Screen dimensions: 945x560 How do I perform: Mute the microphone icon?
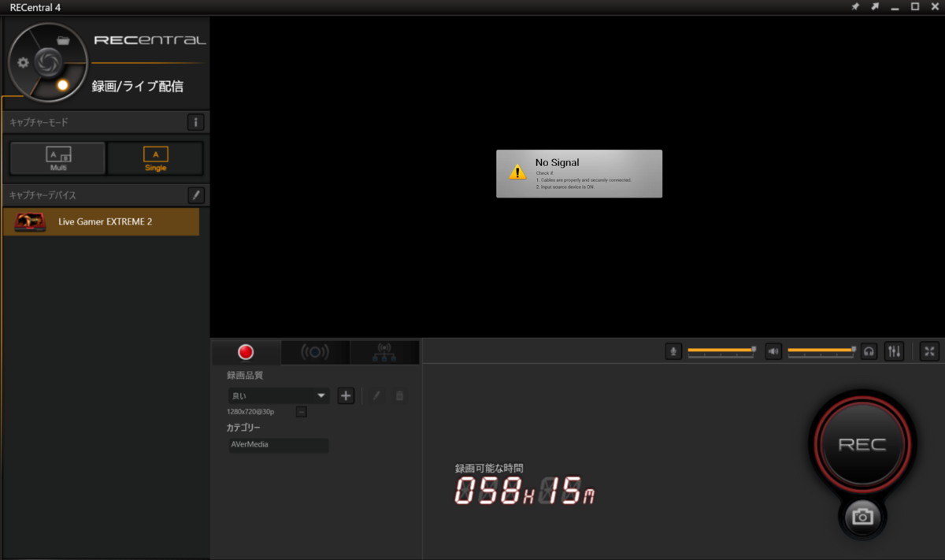tap(673, 351)
